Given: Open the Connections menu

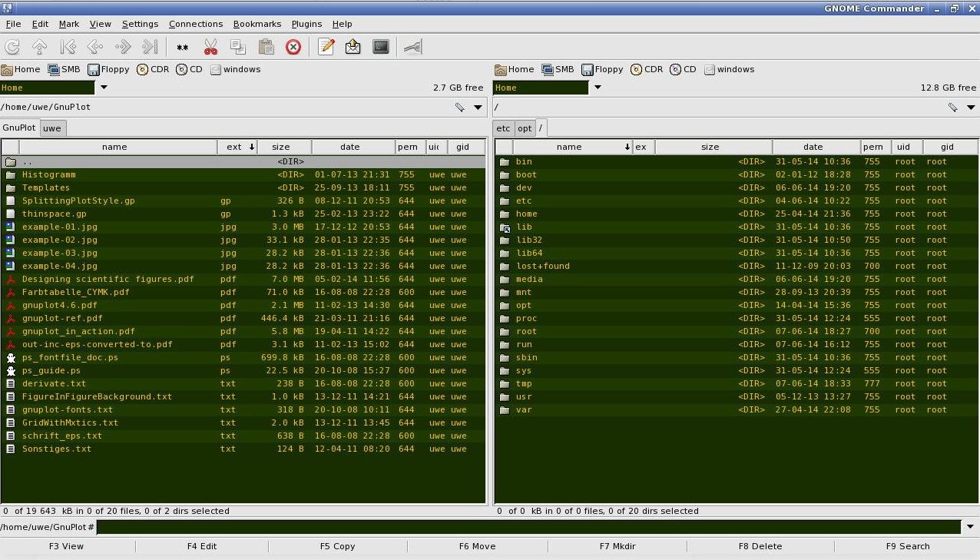Looking at the screenshot, I should [x=196, y=24].
